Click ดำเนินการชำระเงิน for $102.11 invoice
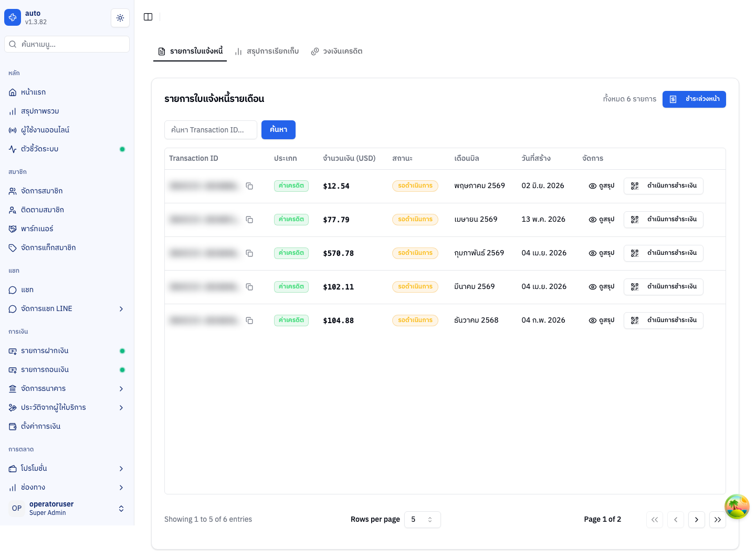Screen dimensions: 756x558 [x=664, y=287]
